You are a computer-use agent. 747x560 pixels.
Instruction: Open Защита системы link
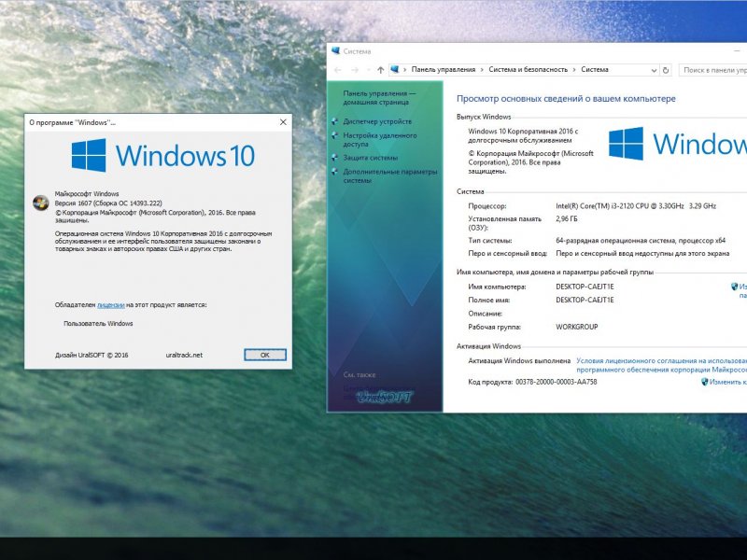pos(370,158)
